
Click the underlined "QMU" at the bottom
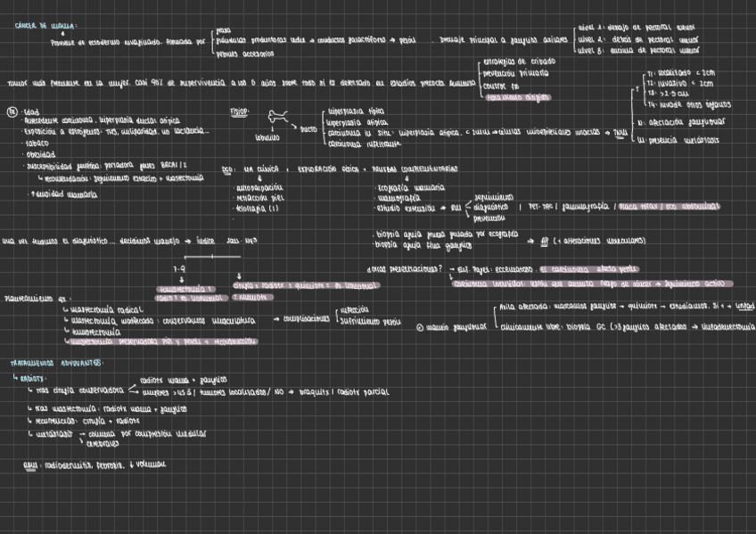coord(32,464)
